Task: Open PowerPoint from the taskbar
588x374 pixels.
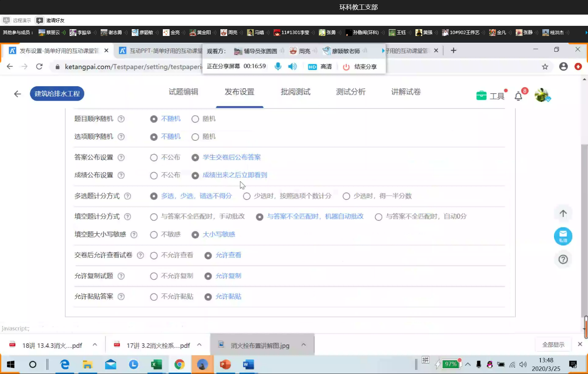Action: [x=225, y=364]
